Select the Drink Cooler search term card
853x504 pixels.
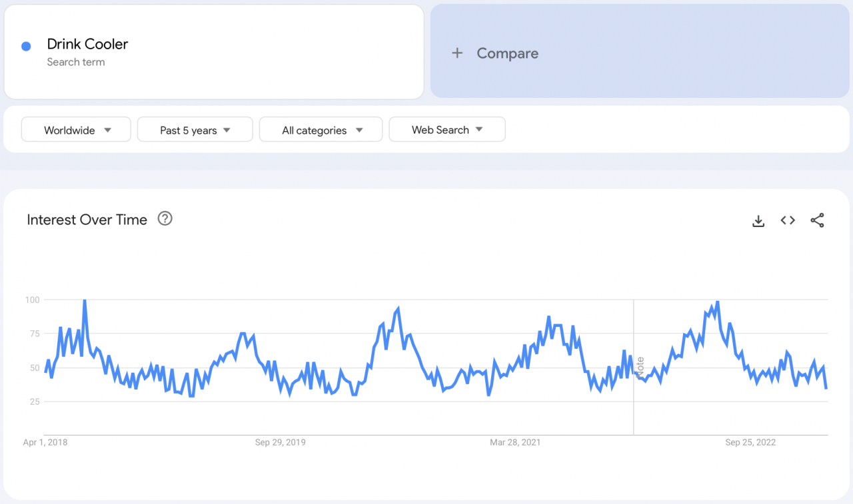click(x=213, y=51)
